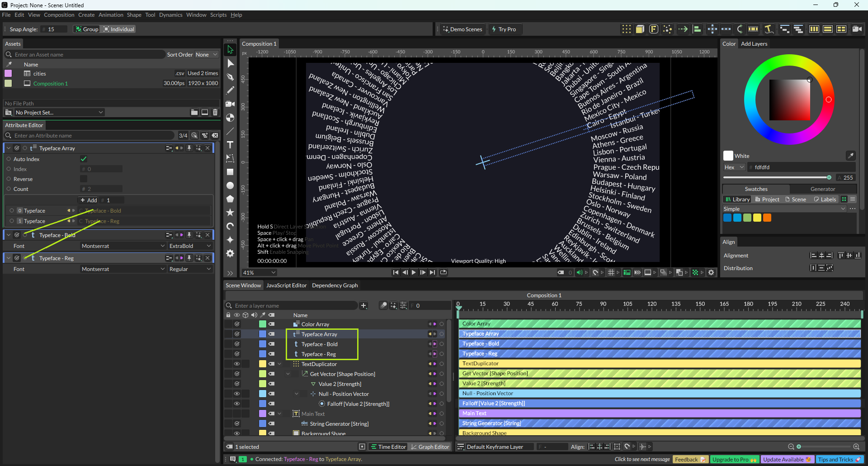Enable the Reverse checkbox
This screenshot has width=868, height=466.
pyautogui.click(x=84, y=179)
